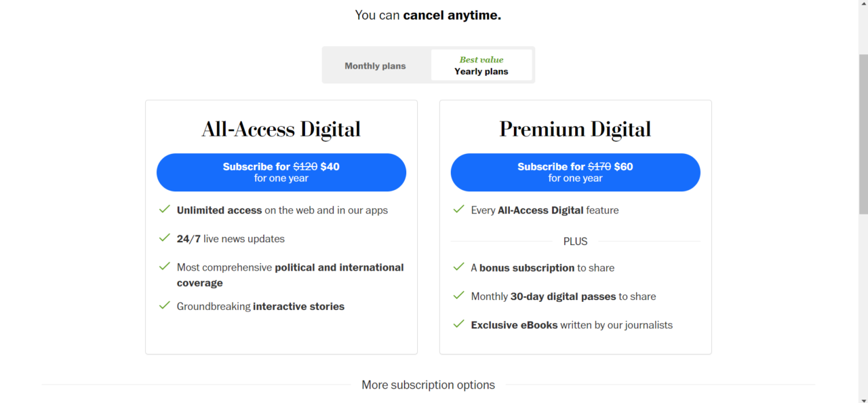
Task: Click the More subscription options heading
Action: [x=428, y=385]
